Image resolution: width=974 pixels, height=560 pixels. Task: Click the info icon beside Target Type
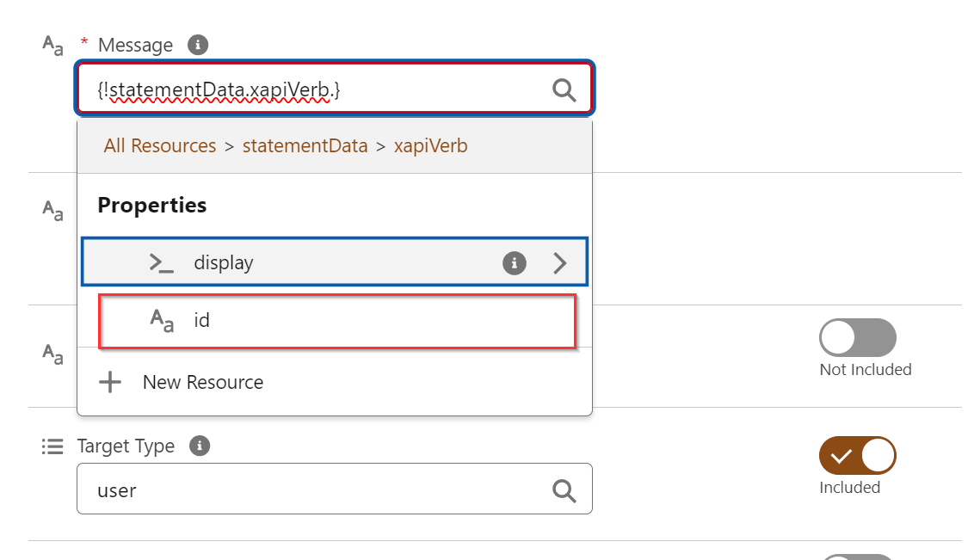(200, 446)
